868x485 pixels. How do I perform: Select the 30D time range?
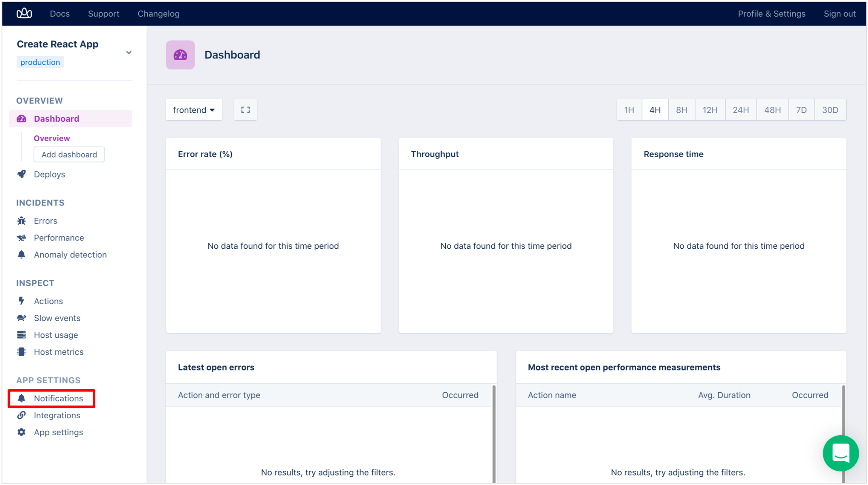tap(830, 110)
